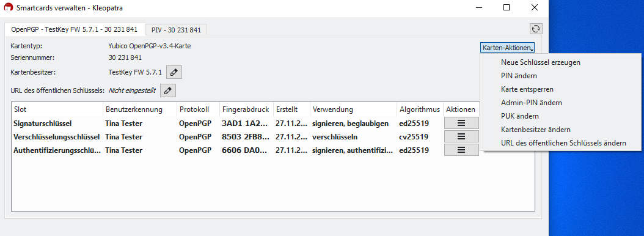Screen dimensions: 644x236
Task: Close the Kleopatra window
Action: (534, 7)
